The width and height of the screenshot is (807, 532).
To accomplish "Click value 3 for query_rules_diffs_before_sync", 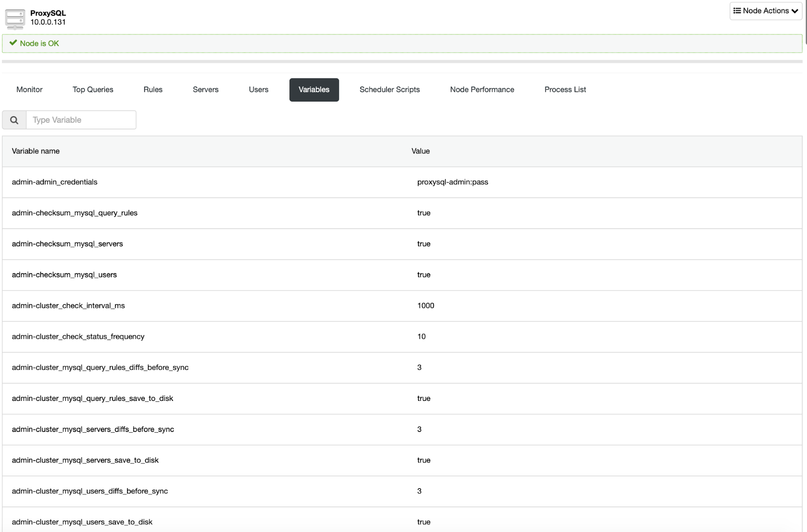I will pyautogui.click(x=419, y=368).
